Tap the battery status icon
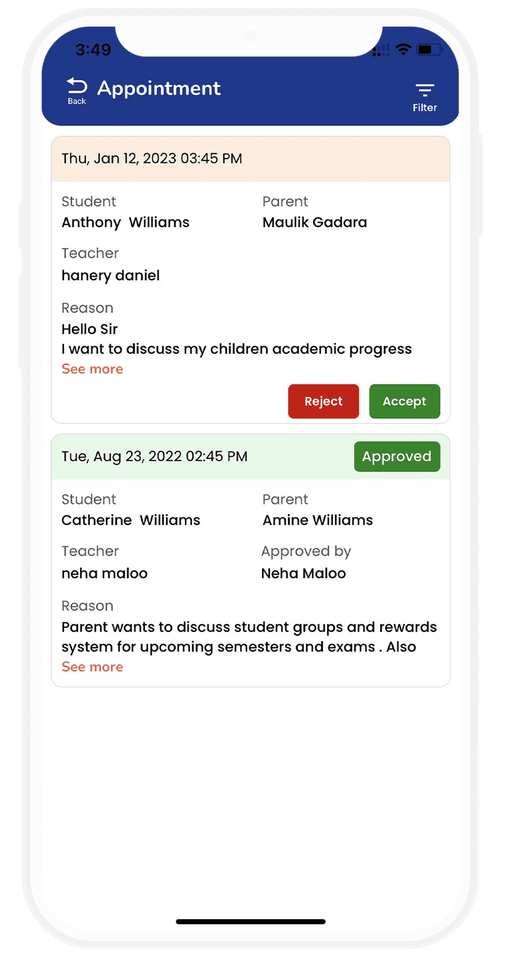The height and width of the screenshot is (980, 506). [430, 50]
